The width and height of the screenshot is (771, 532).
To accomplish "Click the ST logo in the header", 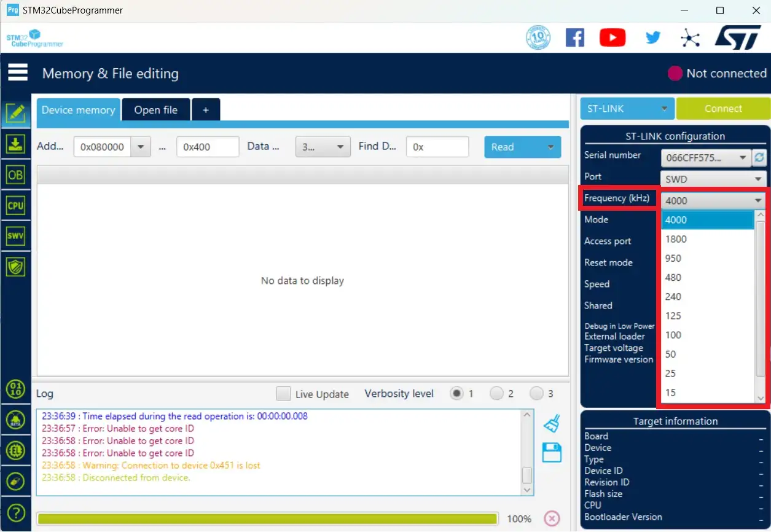I will coord(738,38).
